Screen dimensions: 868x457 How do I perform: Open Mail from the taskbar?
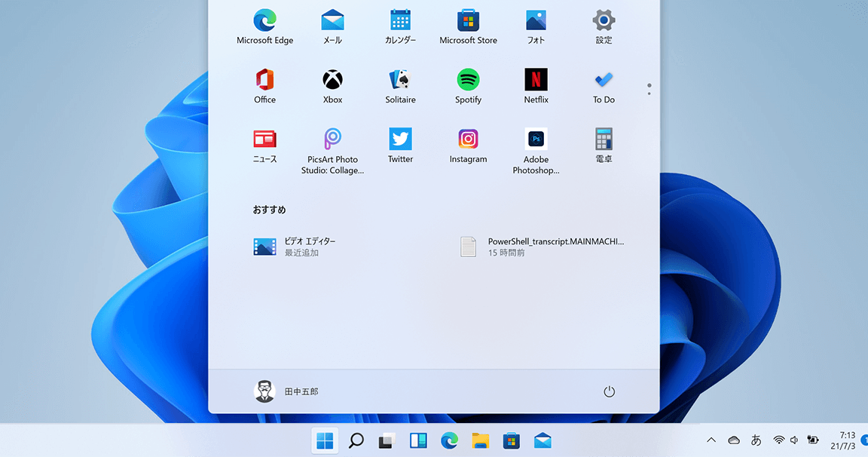(542, 441)
